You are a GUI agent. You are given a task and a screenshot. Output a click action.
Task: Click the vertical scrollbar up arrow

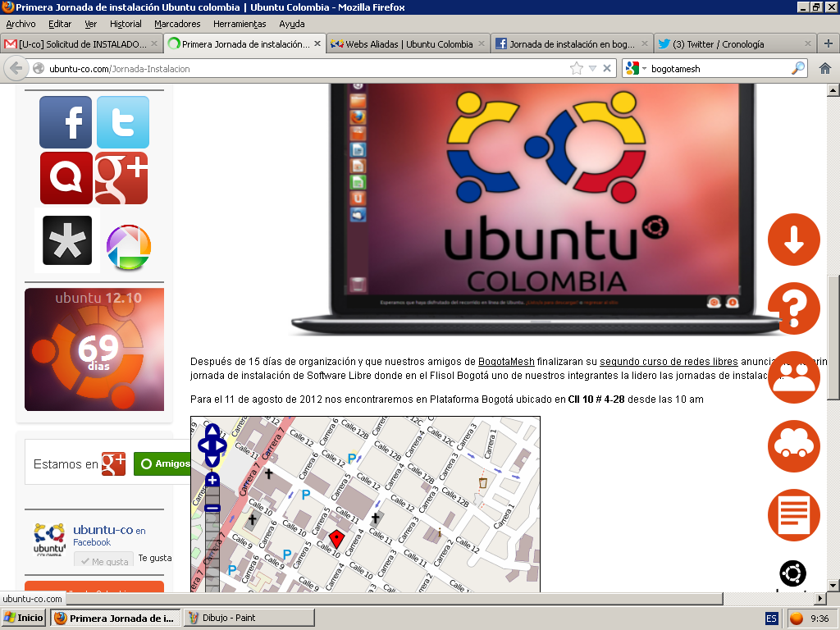(833, 90)
